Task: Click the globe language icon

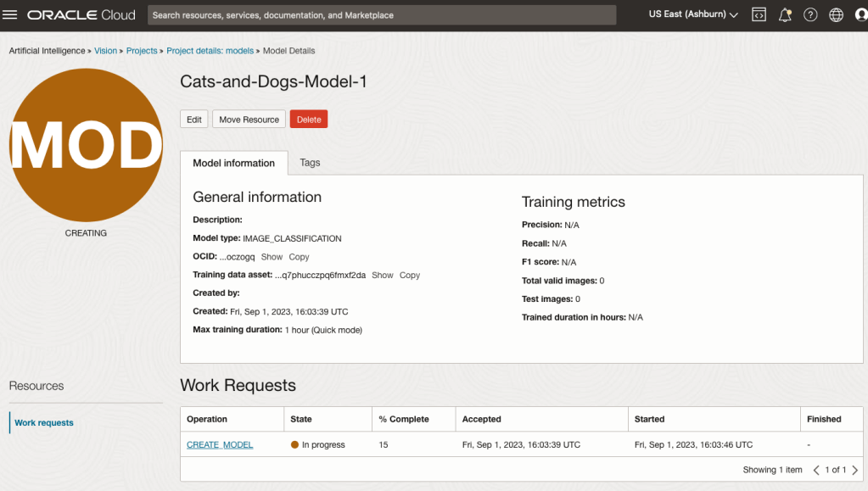Action: [x=836, y=15]
